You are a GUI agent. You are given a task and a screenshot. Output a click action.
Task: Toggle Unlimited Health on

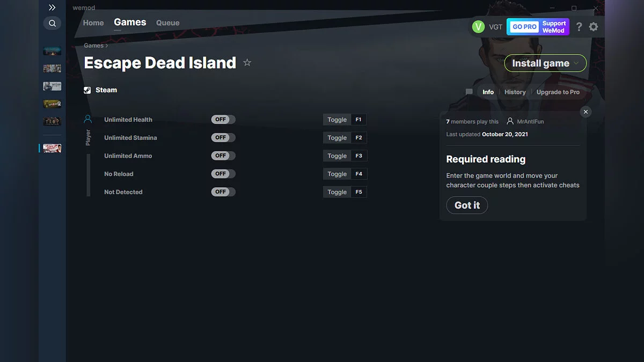(223, 119)
